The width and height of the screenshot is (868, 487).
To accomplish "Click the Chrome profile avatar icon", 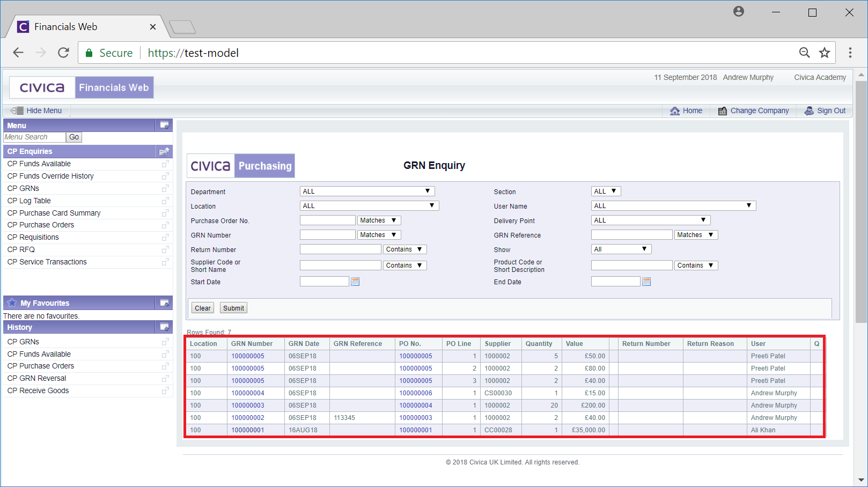I will pos(739,11).
